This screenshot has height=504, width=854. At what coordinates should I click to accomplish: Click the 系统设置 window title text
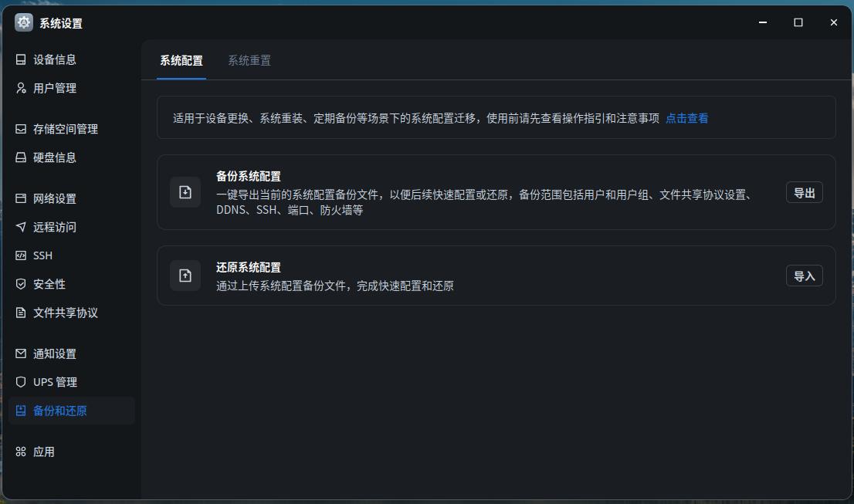pos(61,23)
